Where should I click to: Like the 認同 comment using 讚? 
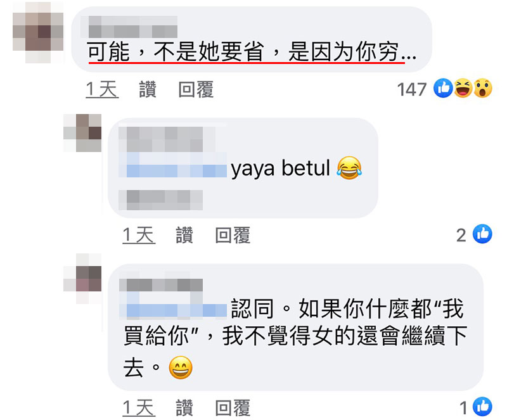point(184,408)
